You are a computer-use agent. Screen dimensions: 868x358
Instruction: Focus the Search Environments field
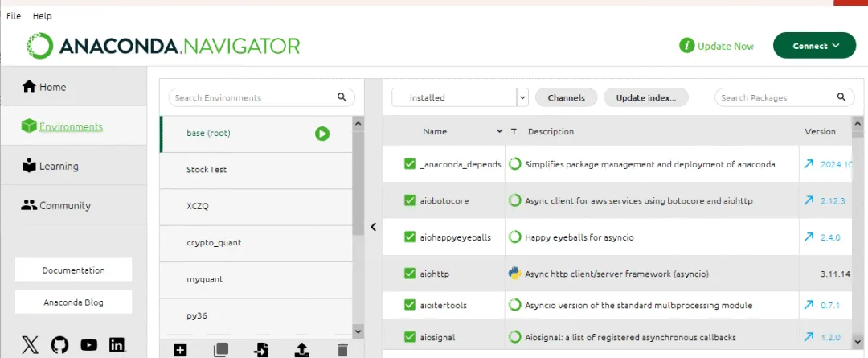click(262, 97)
